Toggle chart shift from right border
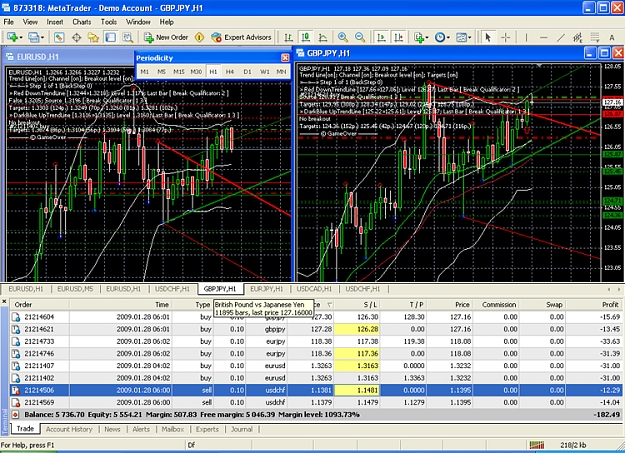Viewport: 625px width, 453px height. [x=399, y=37]
